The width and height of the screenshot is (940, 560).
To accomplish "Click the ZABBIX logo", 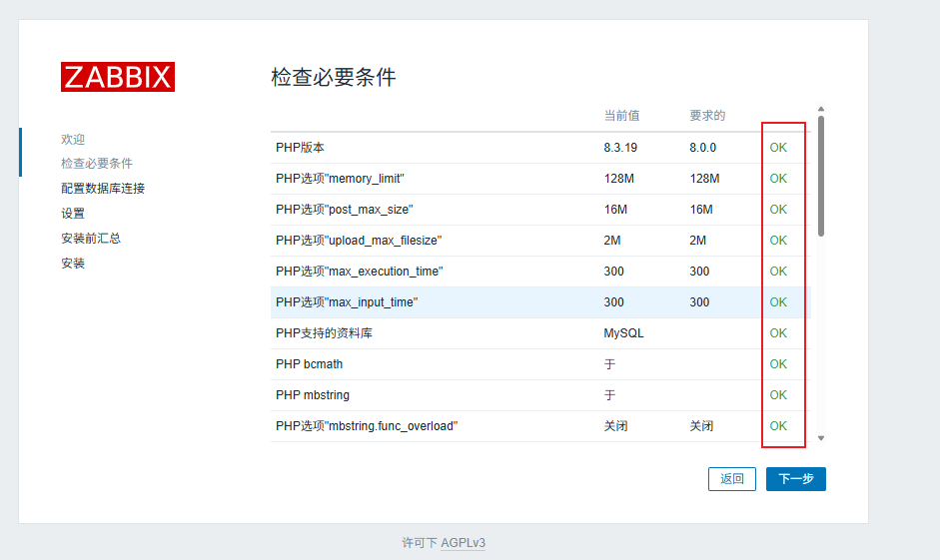I will (x=118, y=77).
